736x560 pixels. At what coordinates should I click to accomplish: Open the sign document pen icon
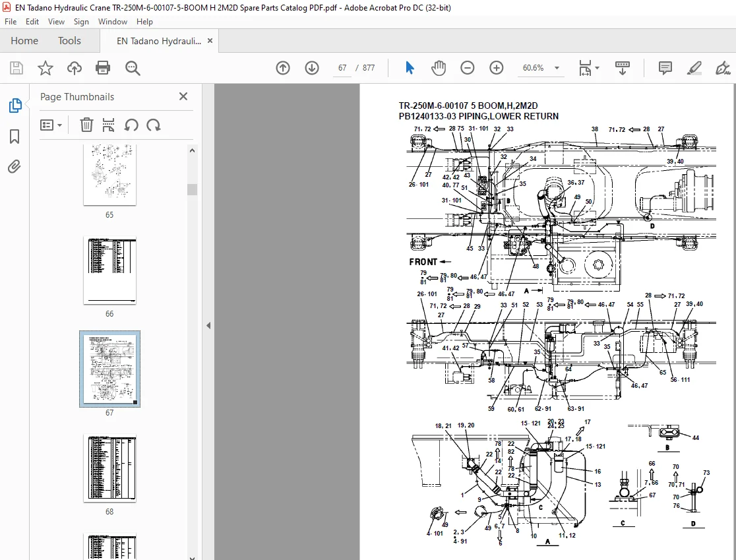pyautogui.click(x=722, y=68)
